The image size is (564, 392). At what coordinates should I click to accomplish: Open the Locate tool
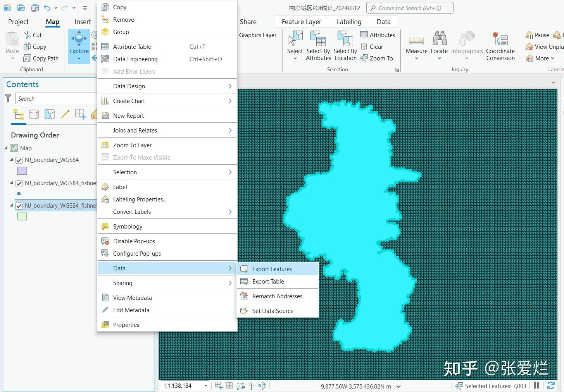click(439, 45)
